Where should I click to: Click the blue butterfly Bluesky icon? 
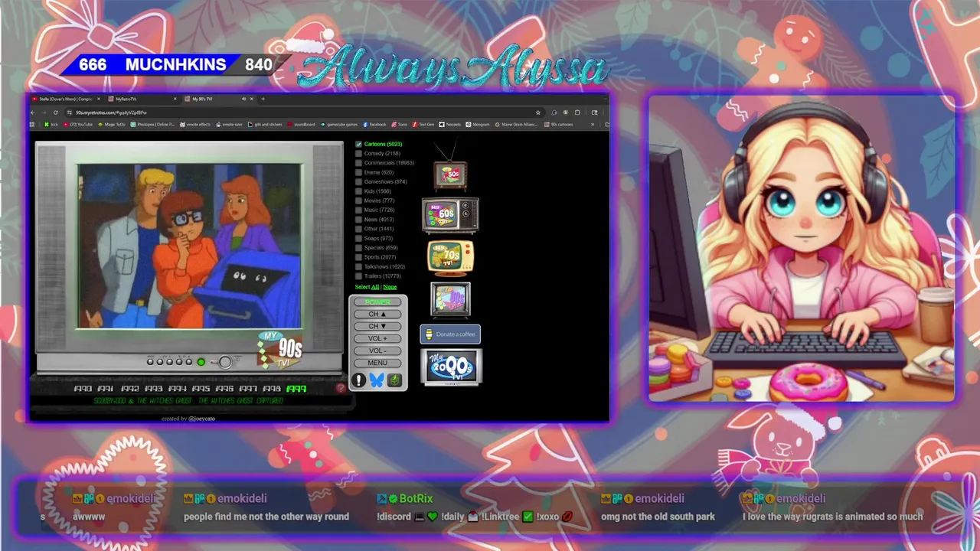pyautogui.click(x=377, y=380)
